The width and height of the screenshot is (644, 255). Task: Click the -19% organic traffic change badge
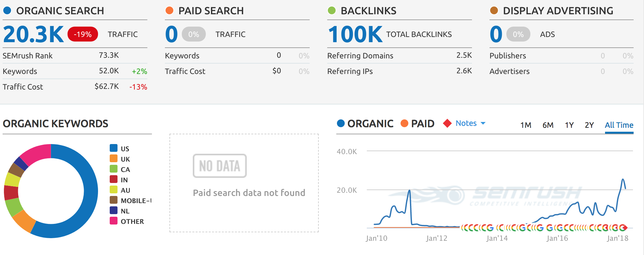coord(83,34)
